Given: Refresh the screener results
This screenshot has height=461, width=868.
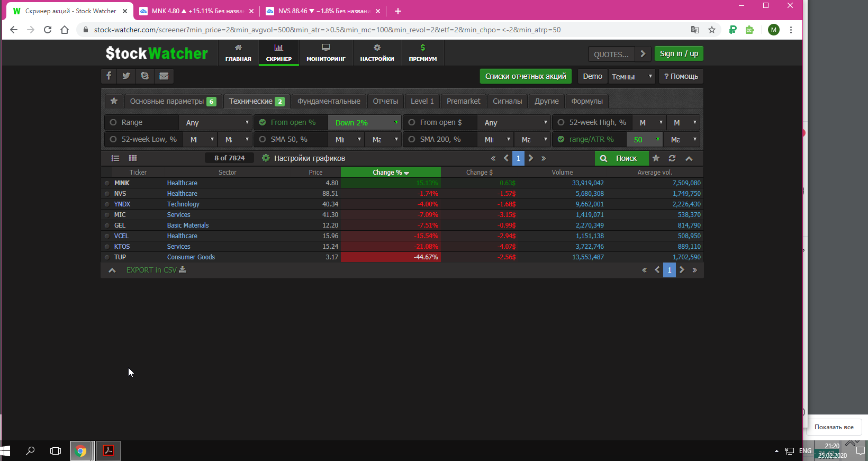Looking at the screenshot, I should click(x=672, y=158).
